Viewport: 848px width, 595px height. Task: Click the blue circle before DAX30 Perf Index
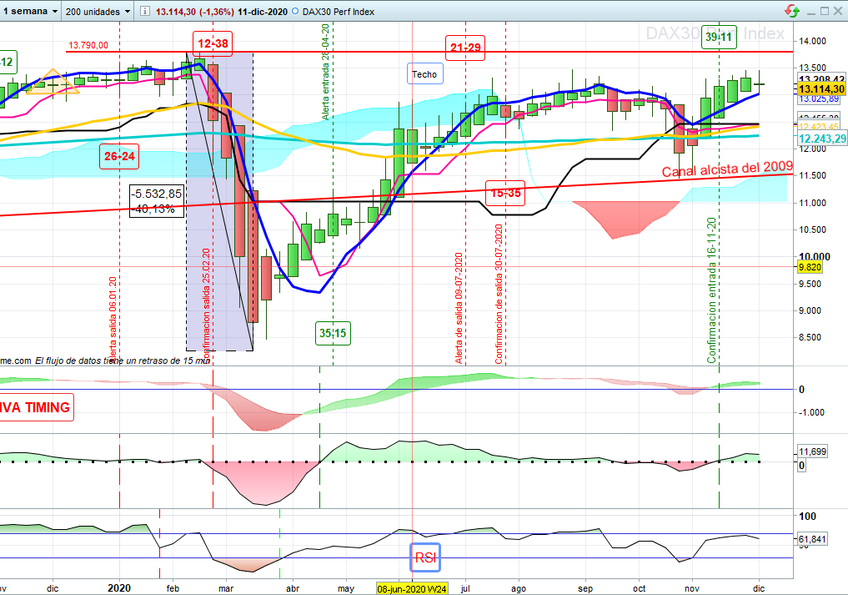pos(295,11)
